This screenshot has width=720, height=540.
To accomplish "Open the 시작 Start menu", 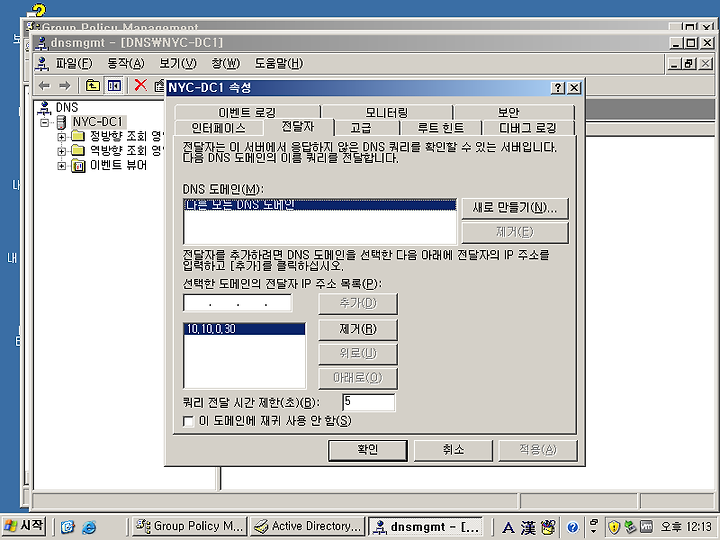I will point(24,526).
